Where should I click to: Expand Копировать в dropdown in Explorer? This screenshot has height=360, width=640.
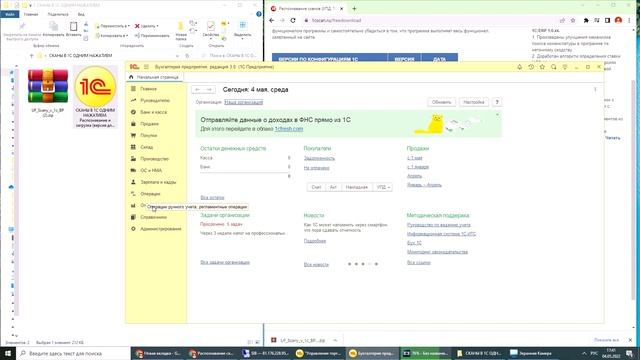pos(127,36)
